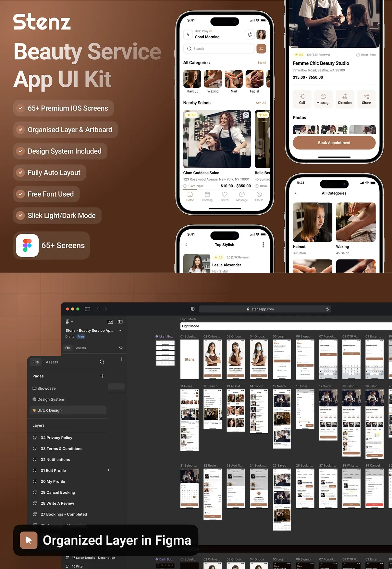Open the Booking tab in bottom navigation
The width and height of the screenshot is (392, 569).
pyautogui.click(x=207, y=196)
